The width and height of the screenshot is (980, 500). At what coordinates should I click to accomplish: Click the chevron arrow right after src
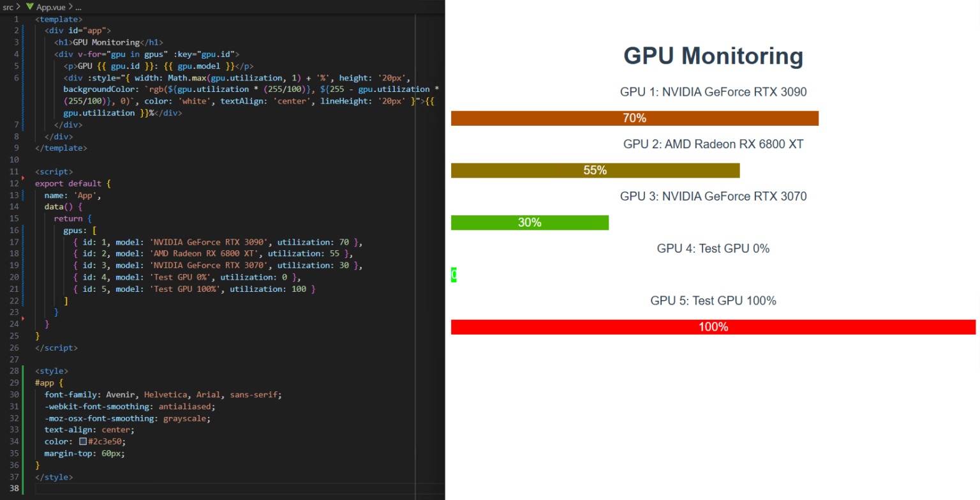pos(19,7)
